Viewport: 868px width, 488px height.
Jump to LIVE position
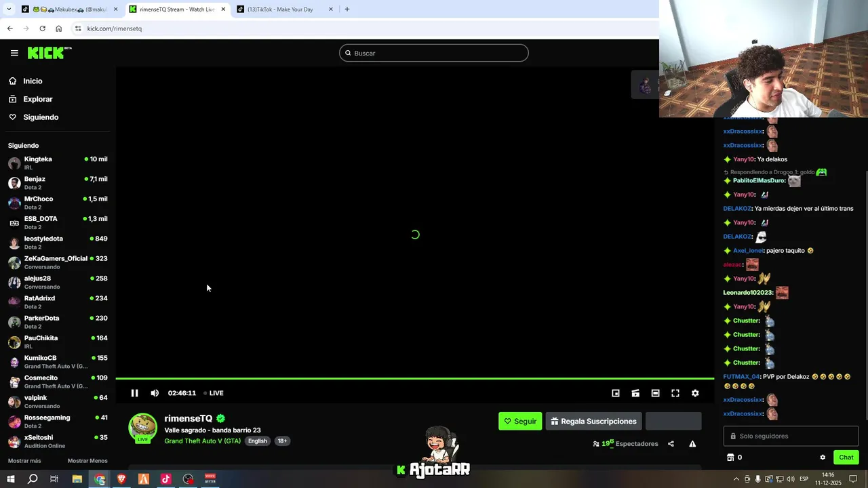(x=214, y=393)
